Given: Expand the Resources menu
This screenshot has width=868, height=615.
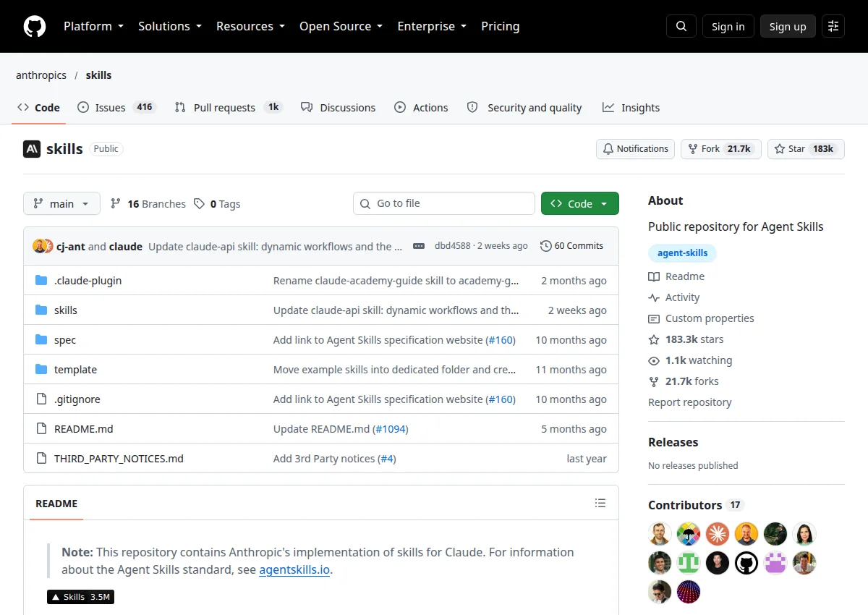Looking at the screenshot, I should pos(250,26).
